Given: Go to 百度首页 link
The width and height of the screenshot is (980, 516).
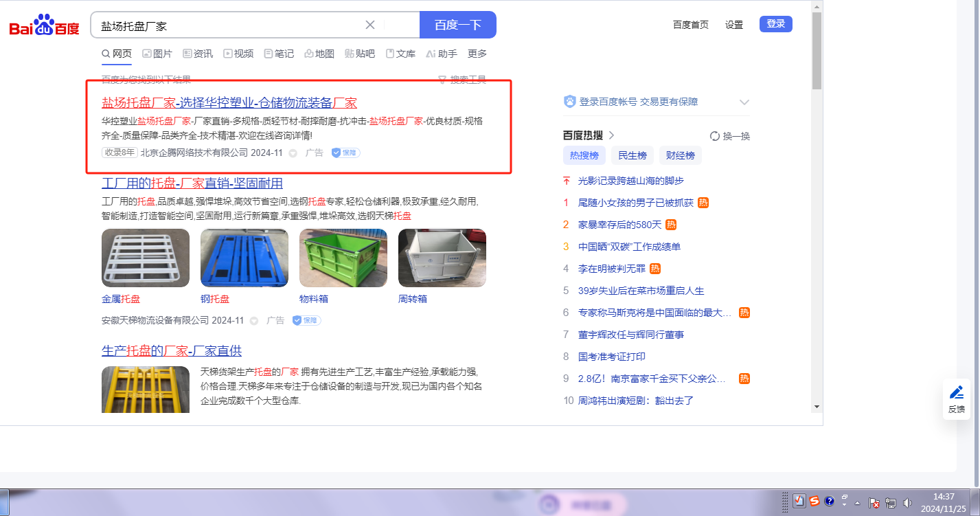Looking at the screenshot, I should tap(691, 25).
